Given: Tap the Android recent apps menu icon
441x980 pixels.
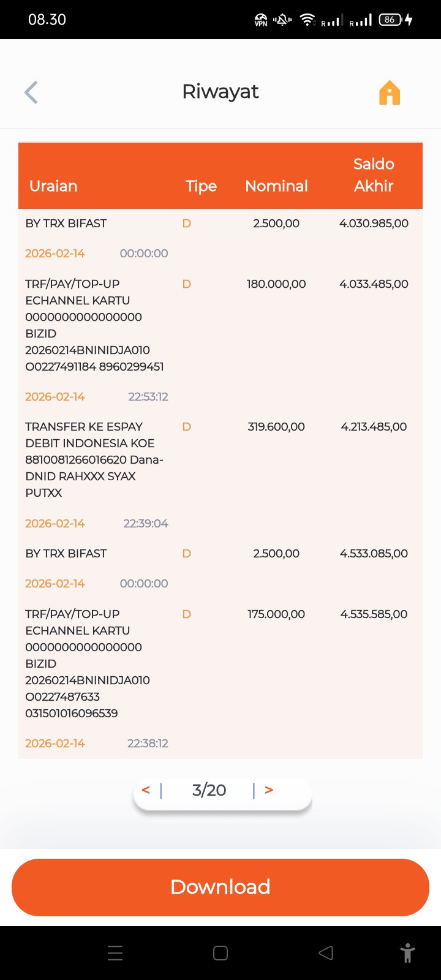Looking at the screenshot, I should (x=115, y=953).
